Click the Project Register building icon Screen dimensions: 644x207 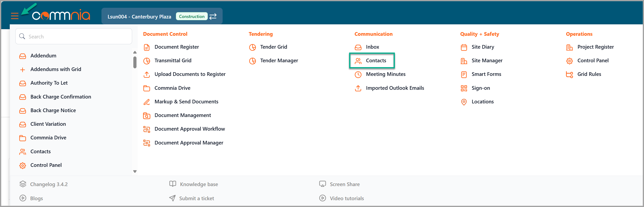pos(569,47)
